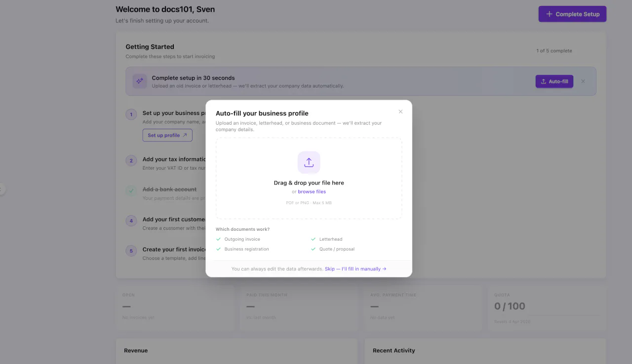Click the quota progress bar under 0/100

coord(546,316)
